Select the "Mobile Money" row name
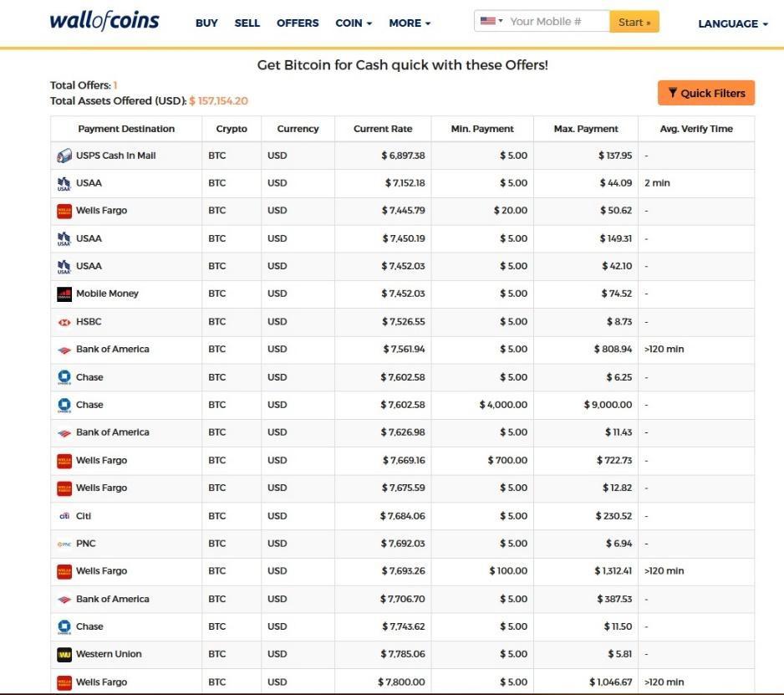Viewport: 784px width, 695px height. 107,294
